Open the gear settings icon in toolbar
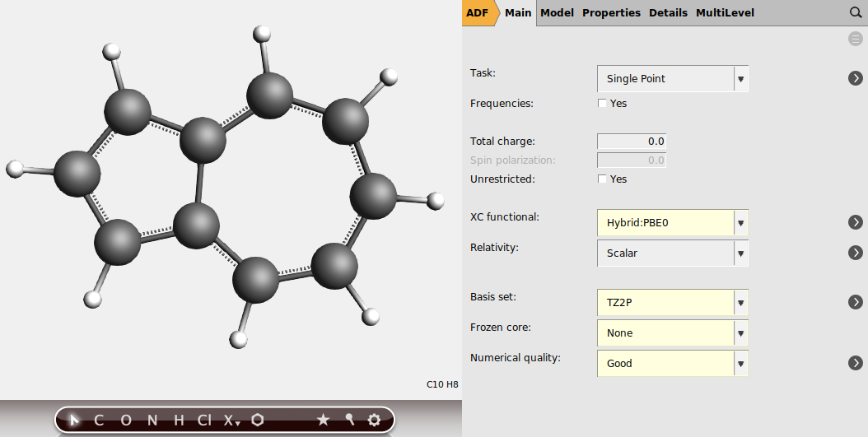 374,420
